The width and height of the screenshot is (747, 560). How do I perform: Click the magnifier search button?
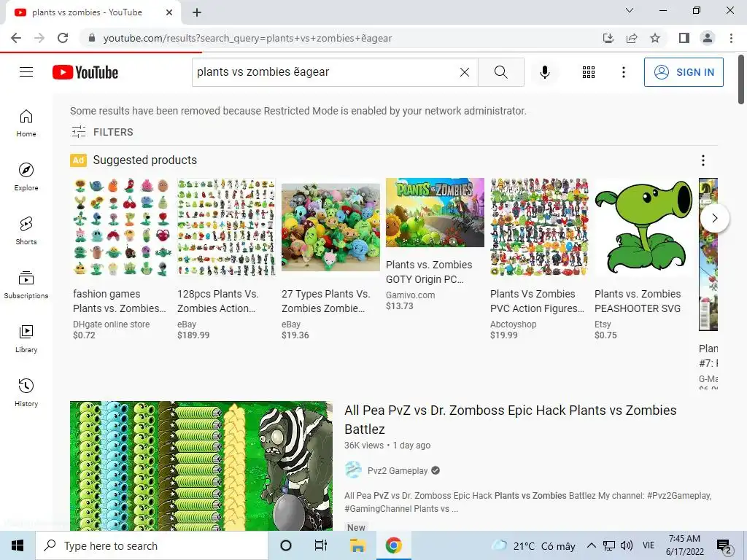point(500,72)
